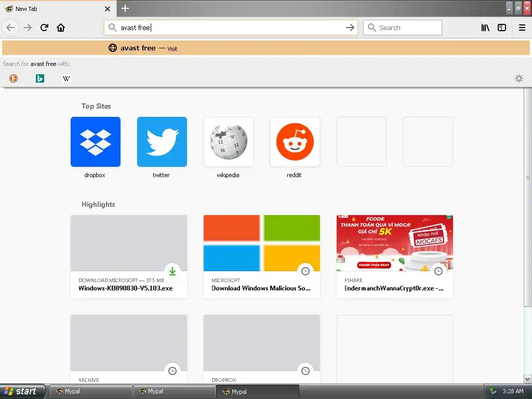Open the reddit top site tile
Image resolution: width=532 pixels, height=399 pixels.
pyautogui.click(x=295, y=142)
